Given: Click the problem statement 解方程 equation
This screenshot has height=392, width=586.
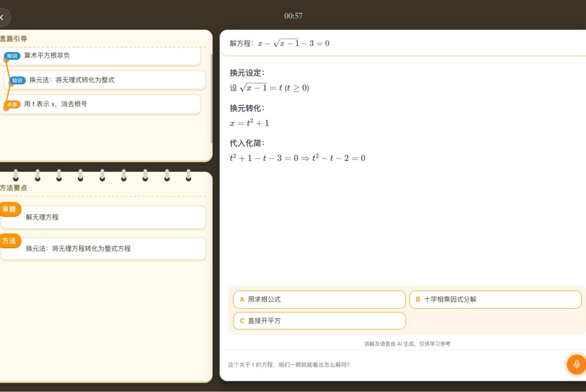Looking at the screenshot, I should (279, 43).
